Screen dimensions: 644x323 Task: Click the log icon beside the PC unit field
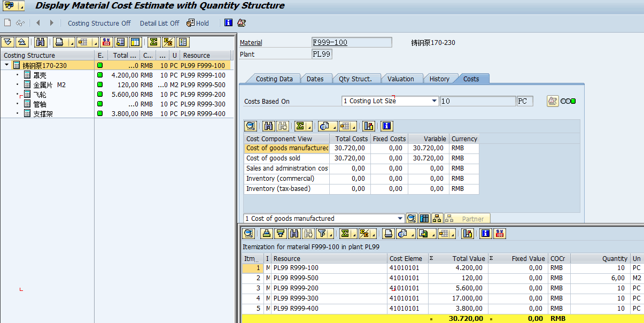click(553, 101)
